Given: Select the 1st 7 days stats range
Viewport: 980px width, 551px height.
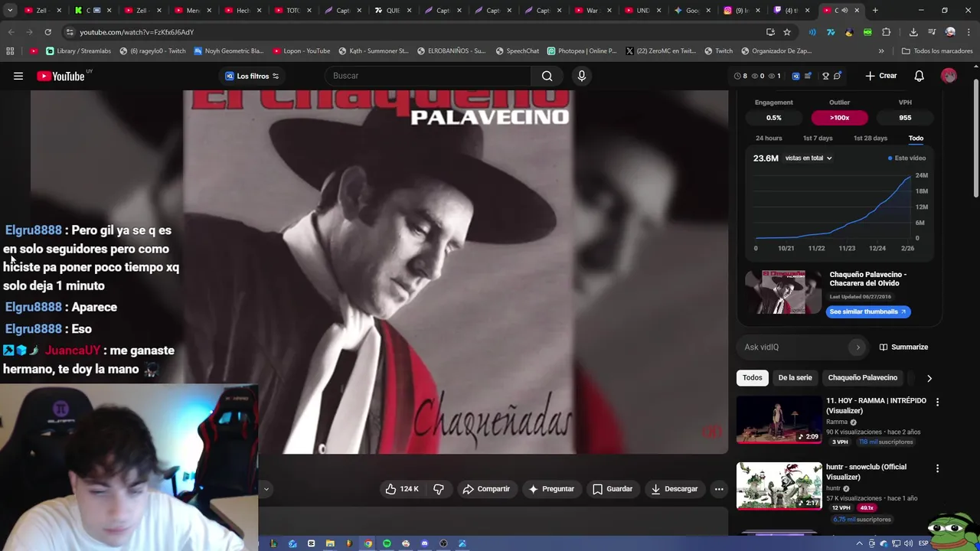Looking at the screenshot, I should (x=817, y=139).
